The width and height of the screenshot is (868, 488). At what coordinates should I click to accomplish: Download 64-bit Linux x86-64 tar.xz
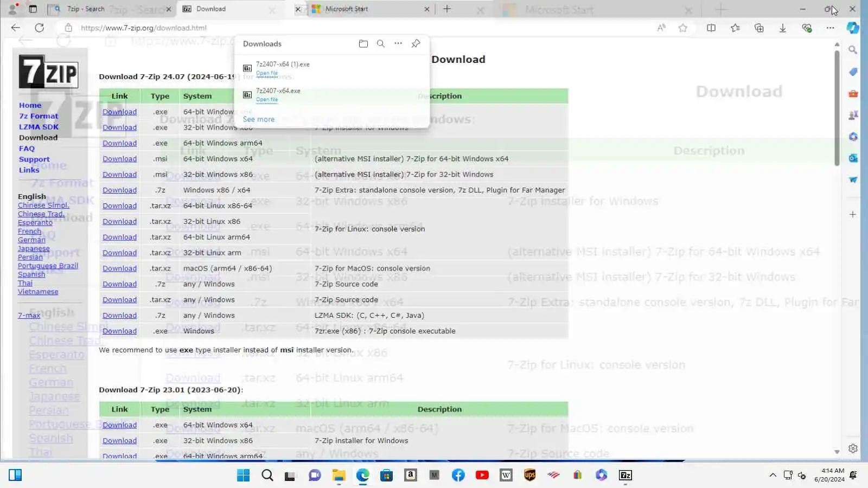(x=119, y=206)
